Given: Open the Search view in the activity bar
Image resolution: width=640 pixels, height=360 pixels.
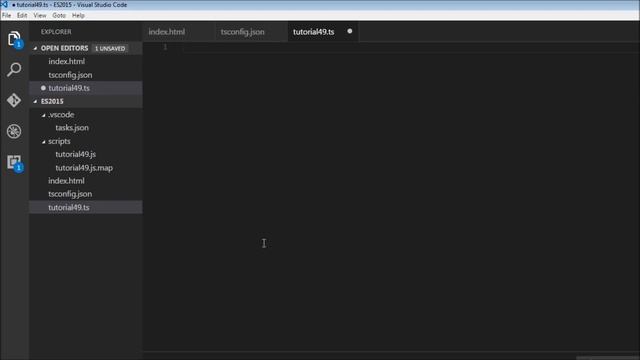Looking at the screenshot, I should click(x=14, y=69).
